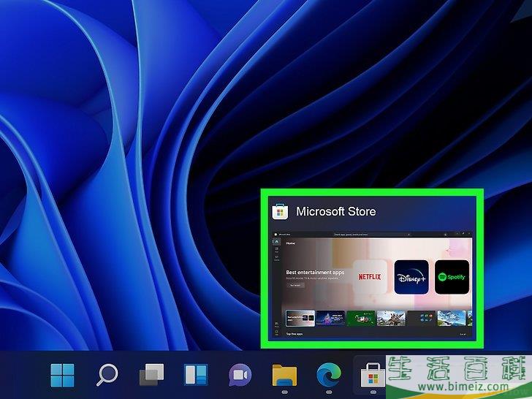Select the Microsoft Store window preview thumbnail
Viewport: 532px width, 399px height.
pos(372,284)
